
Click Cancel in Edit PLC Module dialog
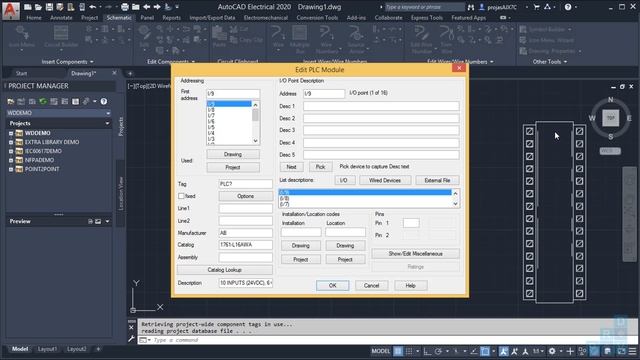pyautogui.click(x=371, y=286)
